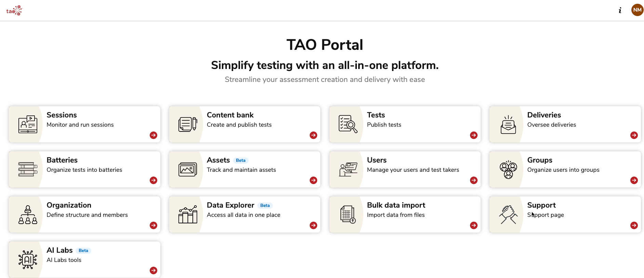The image size is (644, 278).
Task: Click the Batteries stacked bars icon
Action: pos(28,169)
